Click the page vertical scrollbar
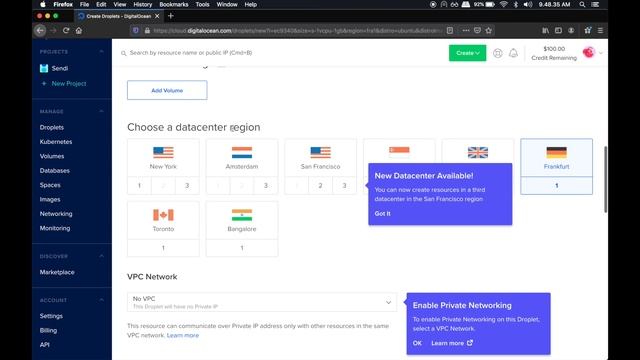Image resolution: width=640 pixels, height=360 pixels. 605,180
